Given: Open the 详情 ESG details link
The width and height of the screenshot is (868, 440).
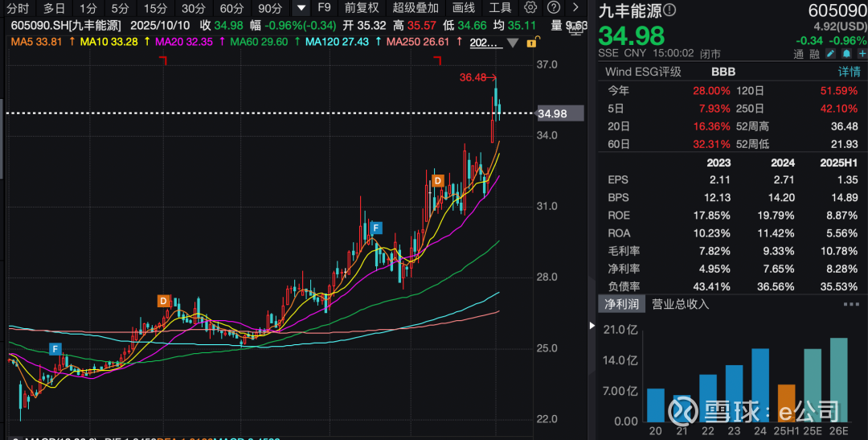Looking at the screenshot, I should (x=850, y=72).
